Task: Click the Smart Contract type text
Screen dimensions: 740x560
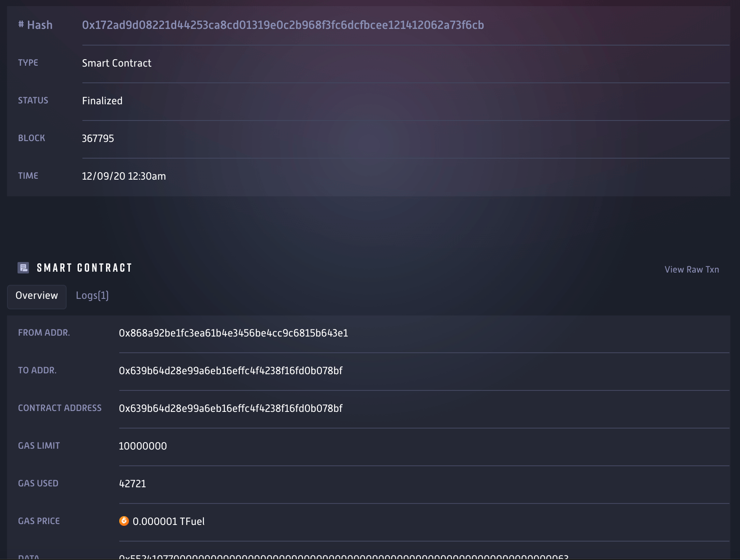Action: (x=117, y=63)
